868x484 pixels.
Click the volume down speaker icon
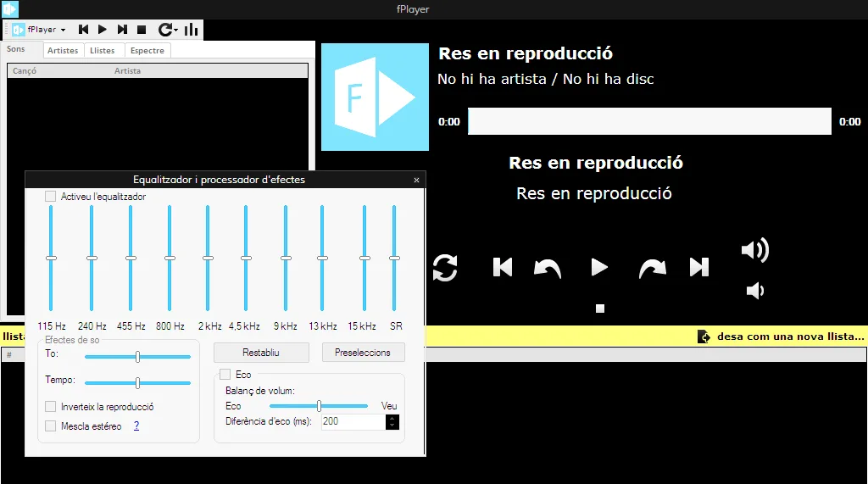pyautogui.click(x=755, y=291)
